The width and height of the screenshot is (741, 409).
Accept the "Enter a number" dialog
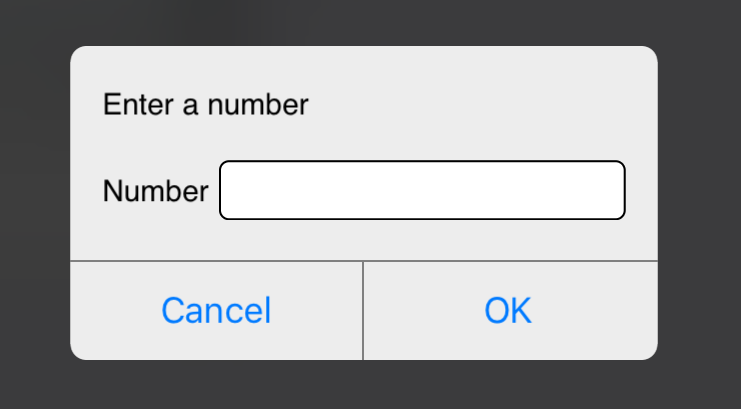point(508,310)
